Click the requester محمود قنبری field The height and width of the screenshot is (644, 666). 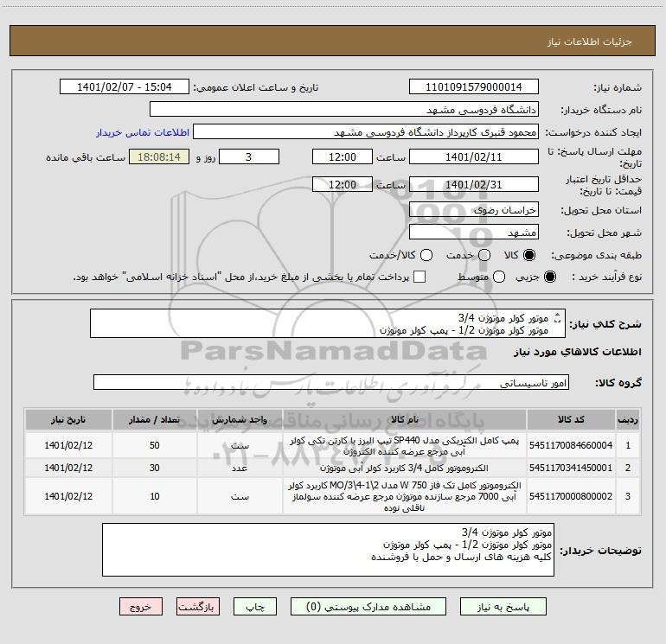[366, 132]
